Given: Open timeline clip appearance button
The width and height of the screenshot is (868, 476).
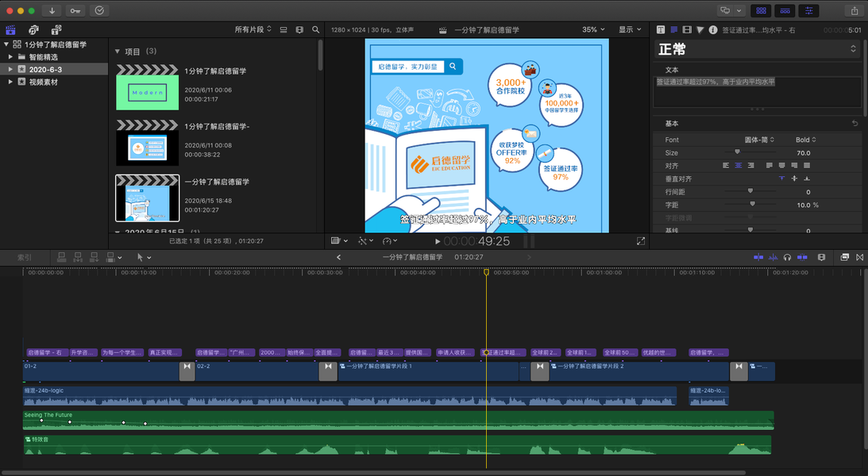Looking at the screenshot, I should pyautogui.click(x=821, y=257).
